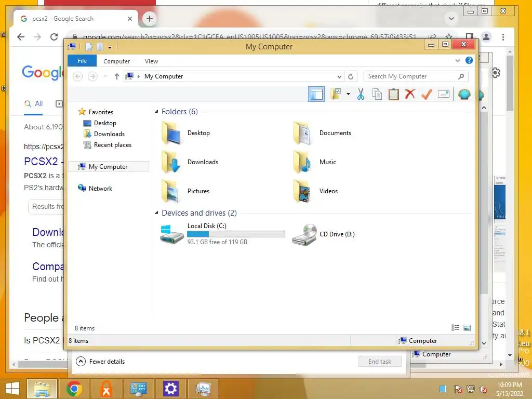Open a new Chrome tab with the plus button
The width and height of the screenshot is (532, 399).
[150, 19]
